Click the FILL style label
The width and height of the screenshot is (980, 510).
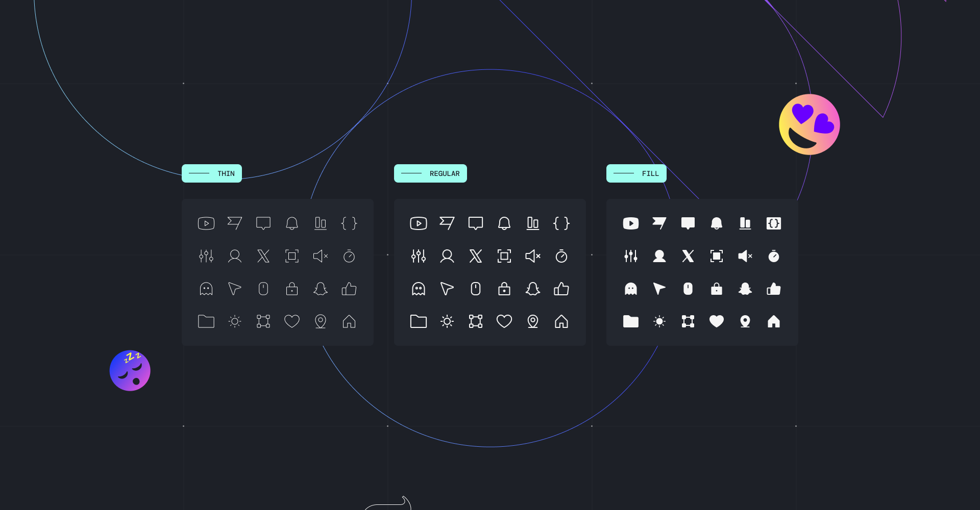tap(636, 173)
